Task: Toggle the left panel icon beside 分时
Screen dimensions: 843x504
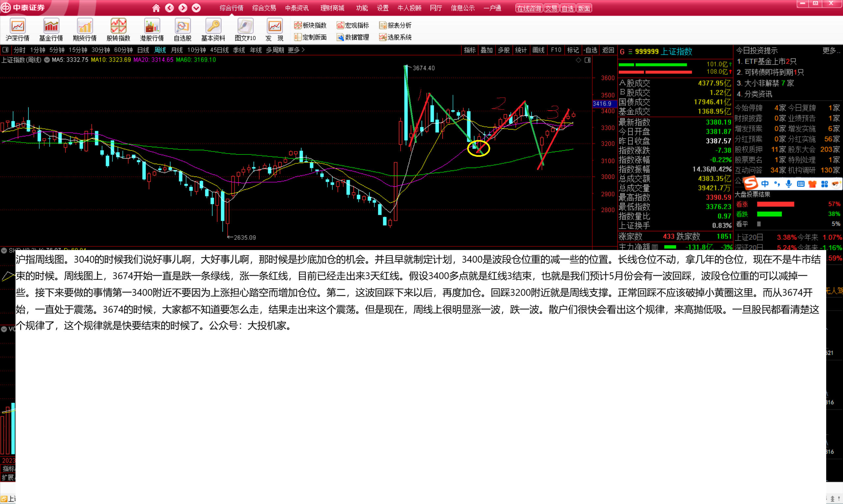Action: [x=5, y=50]
